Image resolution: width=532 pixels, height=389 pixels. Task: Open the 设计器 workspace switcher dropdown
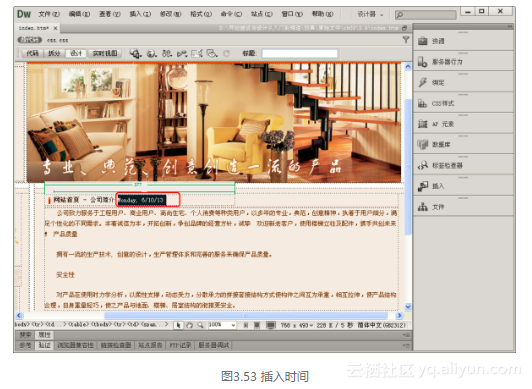point(370,14)
